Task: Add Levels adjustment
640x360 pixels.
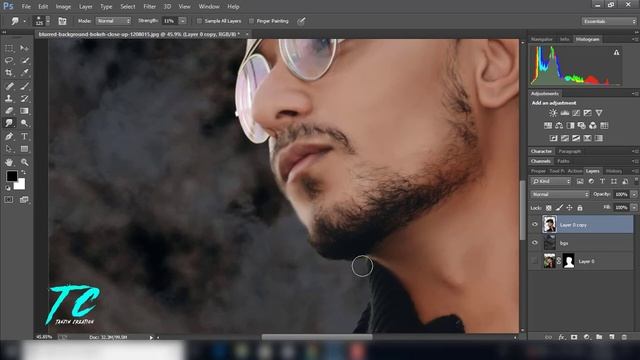Action: tap(564, 113)
